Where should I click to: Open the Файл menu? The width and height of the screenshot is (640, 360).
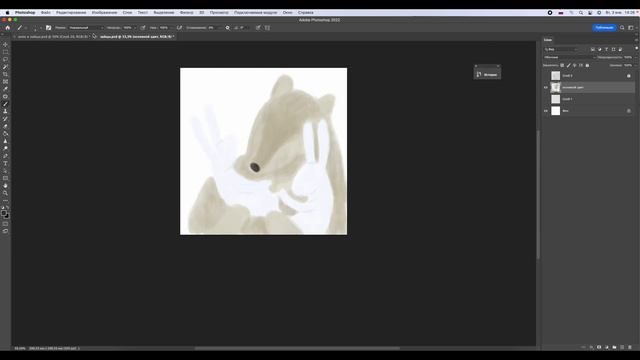pos(46,13)
